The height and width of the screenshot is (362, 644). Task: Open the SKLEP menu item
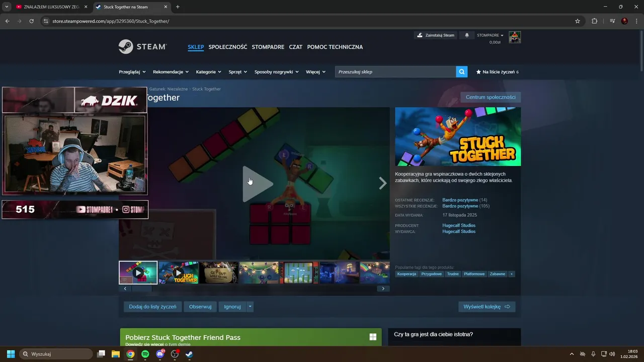196,47
